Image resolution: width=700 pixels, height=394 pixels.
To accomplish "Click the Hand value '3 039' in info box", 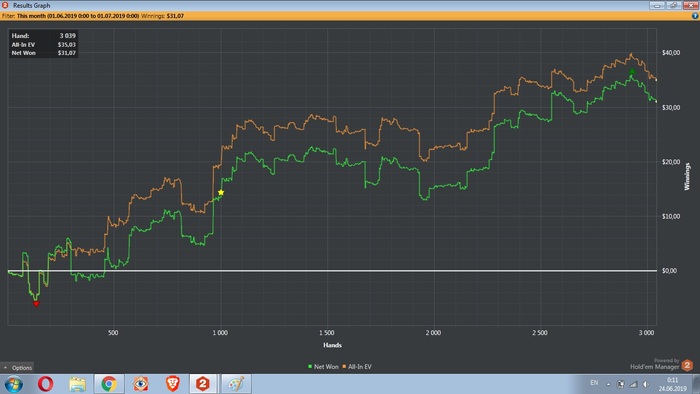I will click(x=67, y=36).
